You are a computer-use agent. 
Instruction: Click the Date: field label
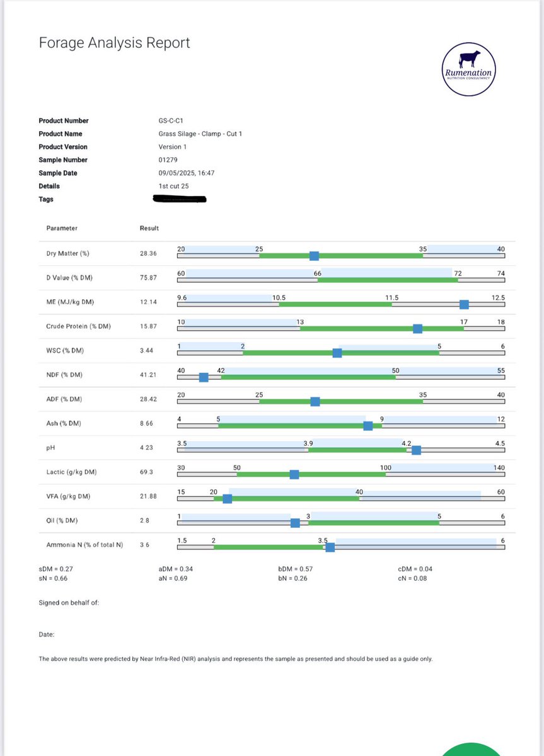(47, 635)
